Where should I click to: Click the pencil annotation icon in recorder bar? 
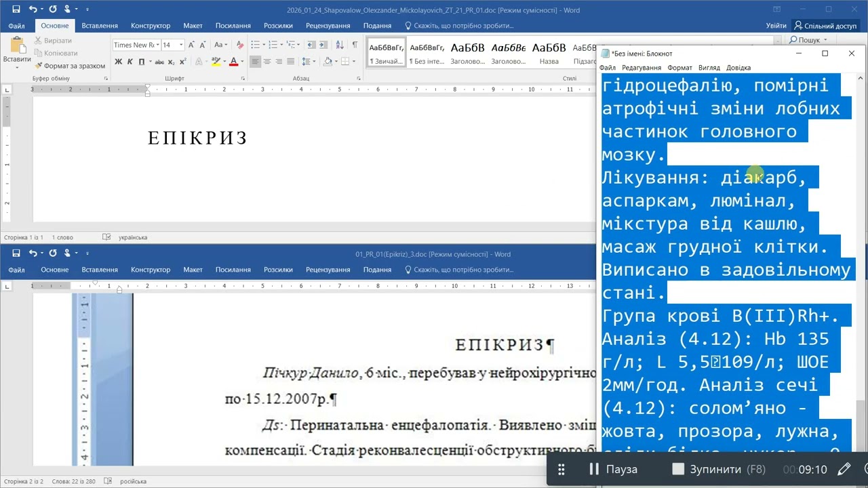pos(844,469)
